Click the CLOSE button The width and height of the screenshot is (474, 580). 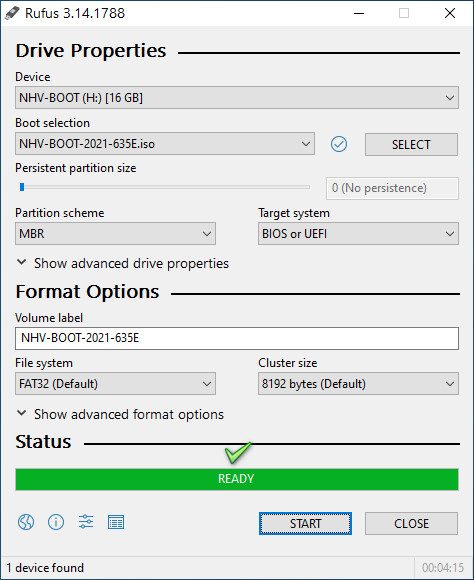pos(411,523)
